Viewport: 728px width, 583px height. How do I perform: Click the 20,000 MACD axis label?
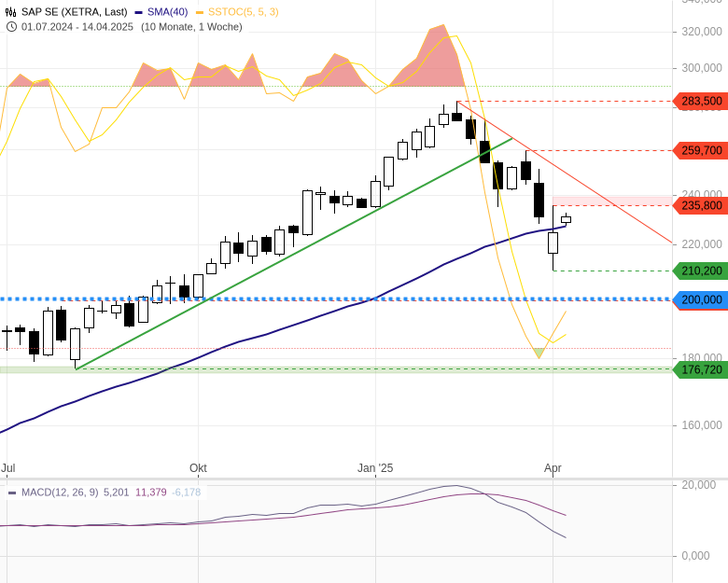(x=699, y=485)
